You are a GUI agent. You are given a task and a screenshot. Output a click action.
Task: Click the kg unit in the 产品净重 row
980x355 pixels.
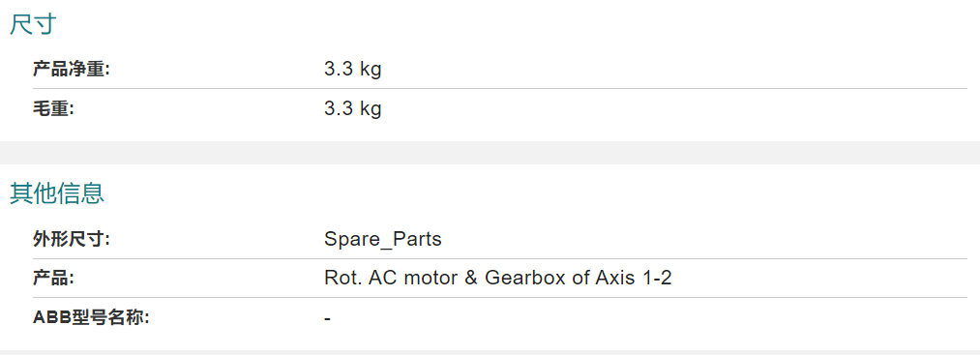[x=371, y=70]
